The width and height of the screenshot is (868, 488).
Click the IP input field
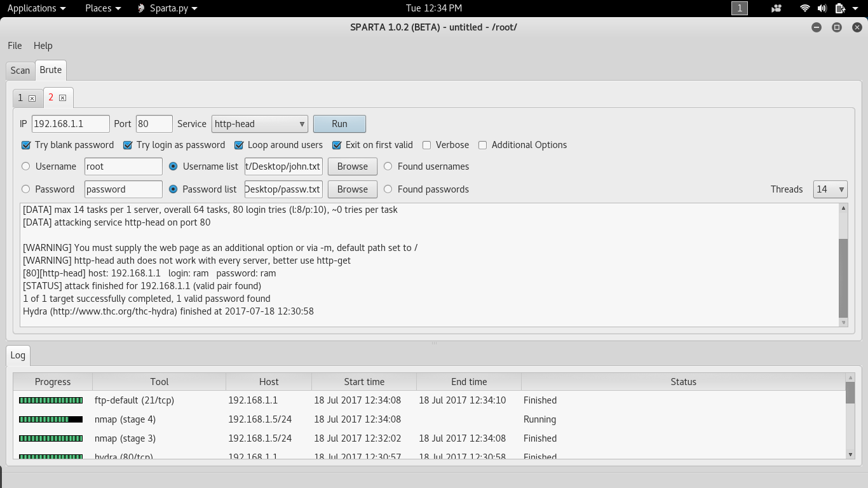coord(71,124)
